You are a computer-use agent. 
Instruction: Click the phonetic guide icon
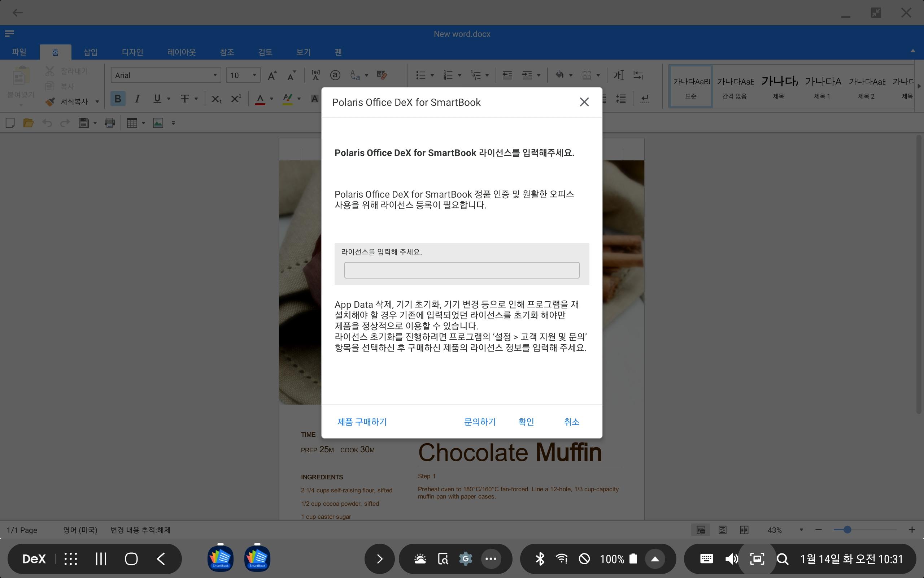315,75
